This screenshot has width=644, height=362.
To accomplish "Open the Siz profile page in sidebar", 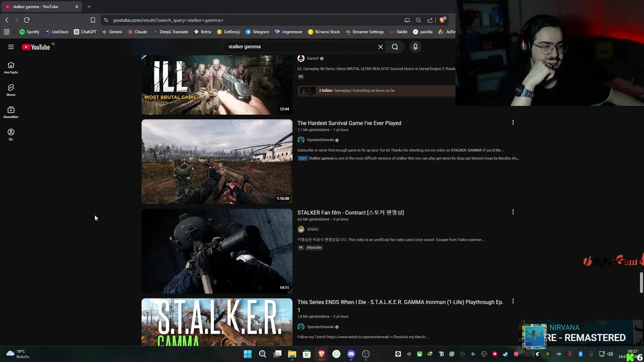I will pyautogui.click(x=11, y=135).
